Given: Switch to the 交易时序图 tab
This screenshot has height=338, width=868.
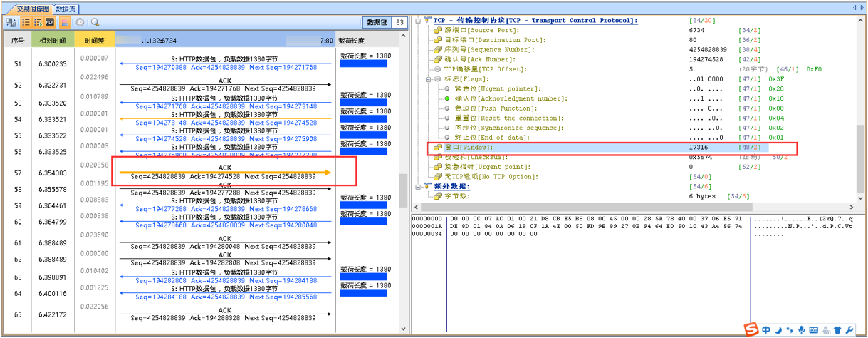Looking at the screenshot, I should point(33,9).
